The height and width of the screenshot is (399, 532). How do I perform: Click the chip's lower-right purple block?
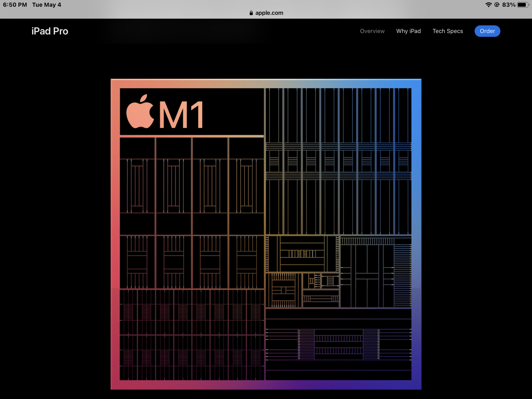coord(338,344)
